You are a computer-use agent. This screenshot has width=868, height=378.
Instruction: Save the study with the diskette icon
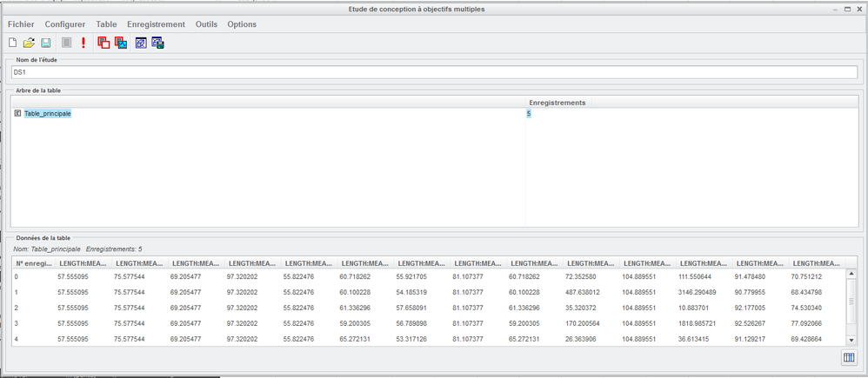[46, 43]
